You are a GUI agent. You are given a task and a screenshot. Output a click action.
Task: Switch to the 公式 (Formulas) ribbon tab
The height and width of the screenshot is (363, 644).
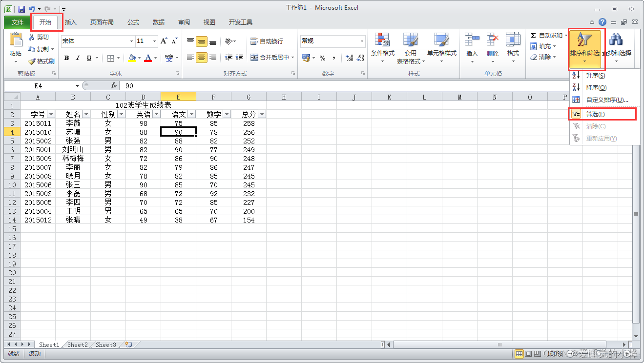click(x=133, y=22)
